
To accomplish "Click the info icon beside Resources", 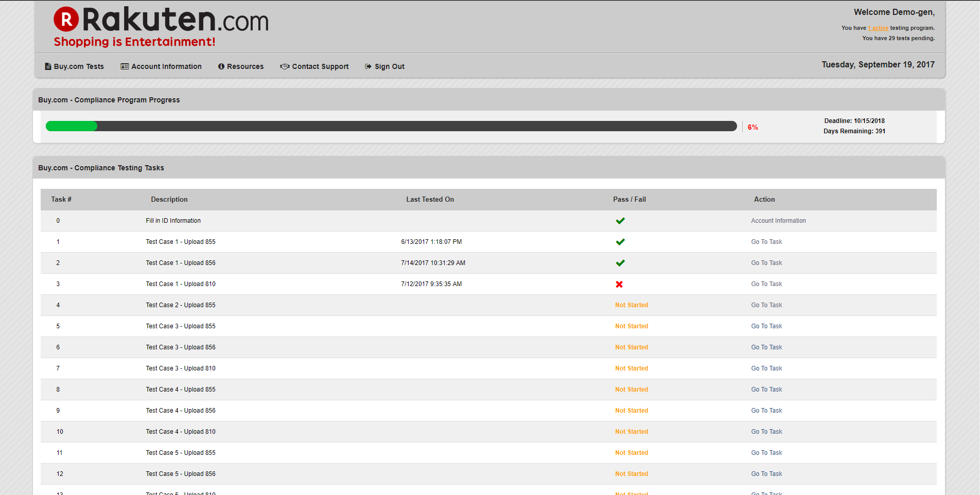I will [221, 66].
